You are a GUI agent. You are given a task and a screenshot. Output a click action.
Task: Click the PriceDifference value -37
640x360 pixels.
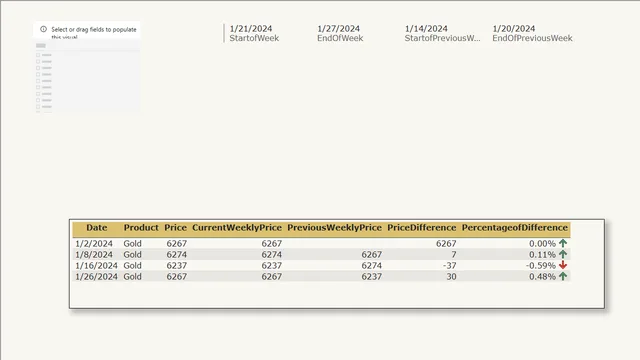(x=450, y=266)
